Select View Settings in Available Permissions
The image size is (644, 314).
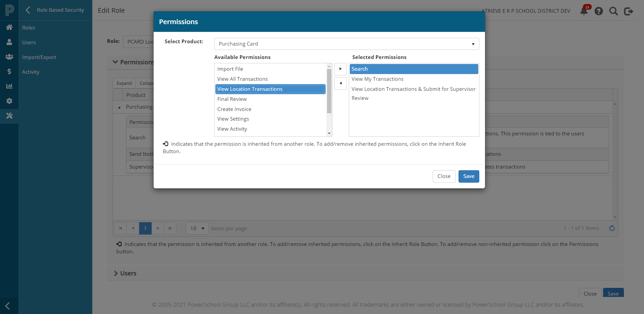click(x=233, y=119)
